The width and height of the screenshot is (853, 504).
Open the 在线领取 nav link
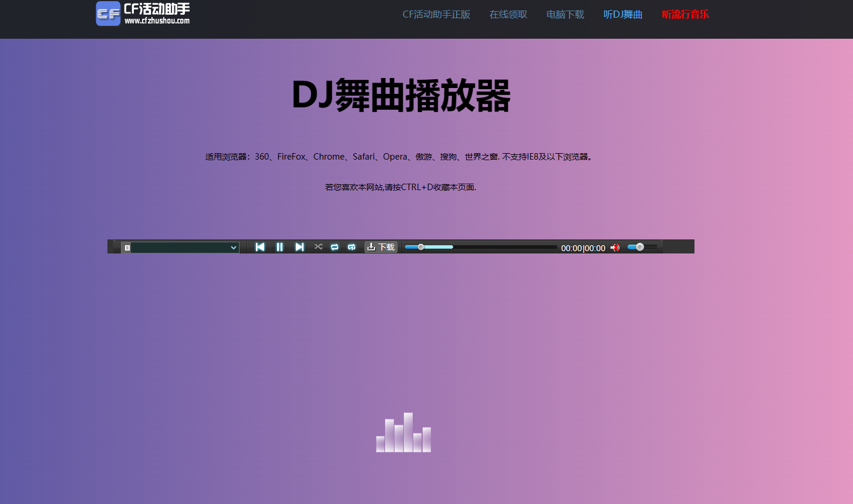point(508,15)
